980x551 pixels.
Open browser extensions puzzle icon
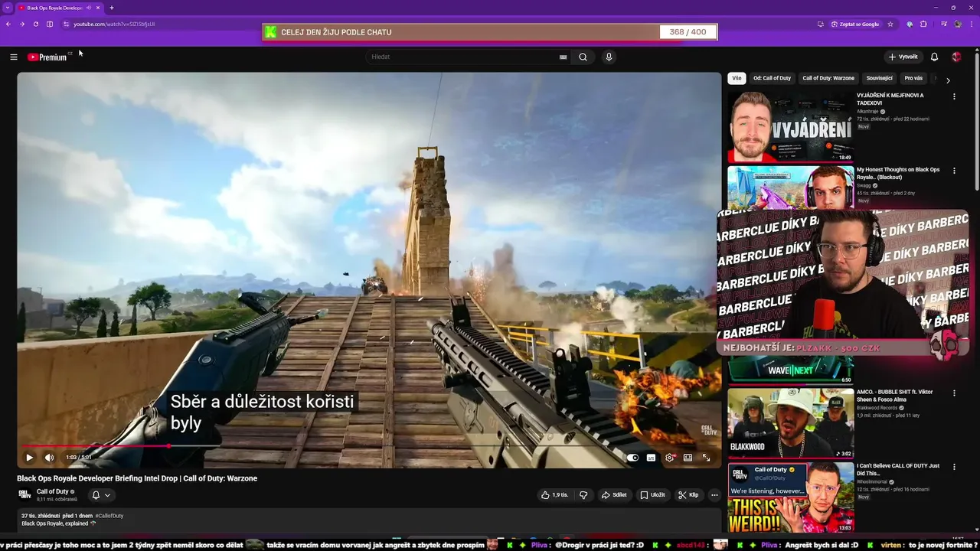923,24
